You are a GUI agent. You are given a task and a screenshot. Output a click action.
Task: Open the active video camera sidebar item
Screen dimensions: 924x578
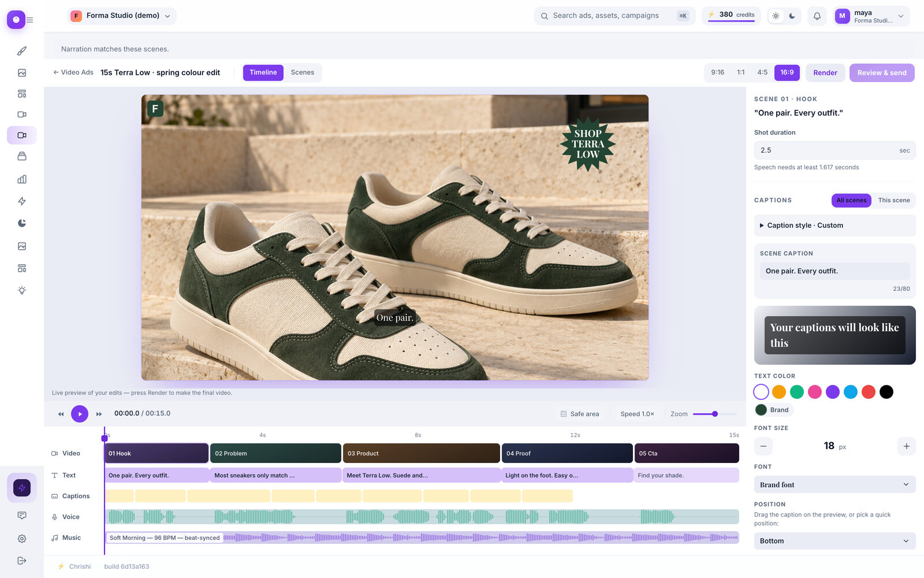(x=22, y=135)
